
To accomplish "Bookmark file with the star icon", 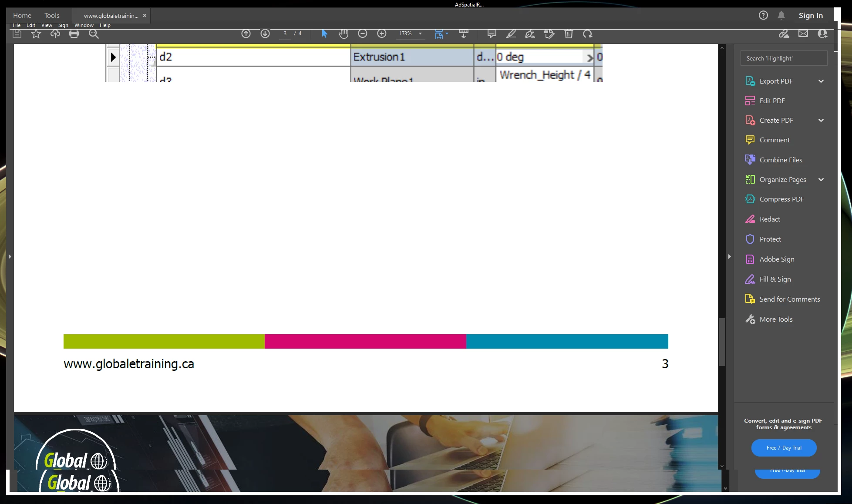I will [36, 34].
